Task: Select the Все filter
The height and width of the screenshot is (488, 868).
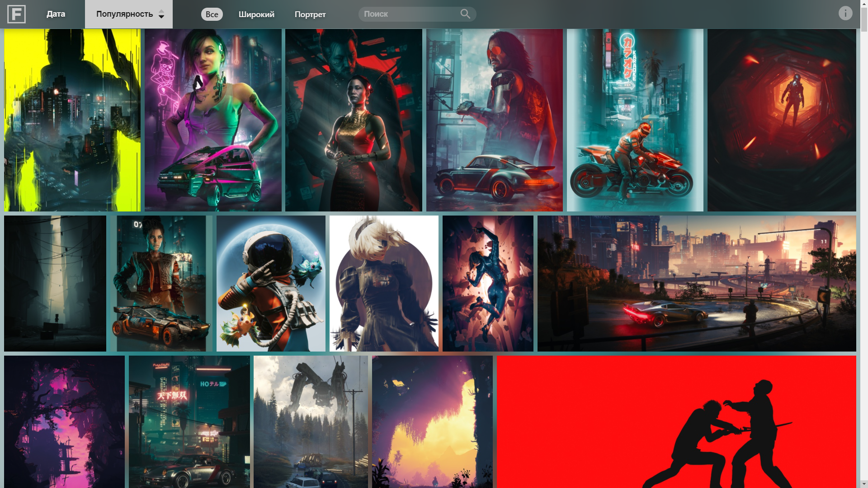Action: point(212,14)
